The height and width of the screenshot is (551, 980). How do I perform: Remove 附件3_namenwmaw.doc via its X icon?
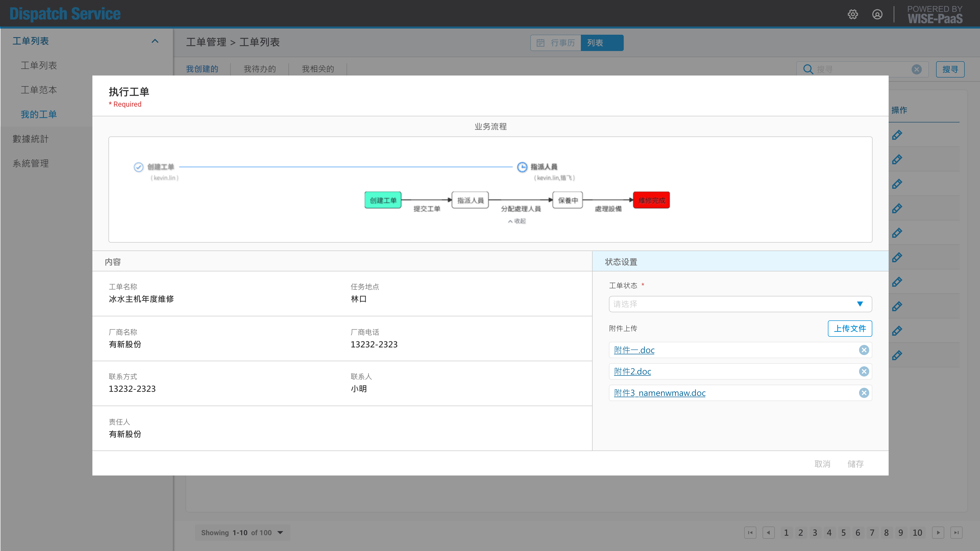(864, 393)
